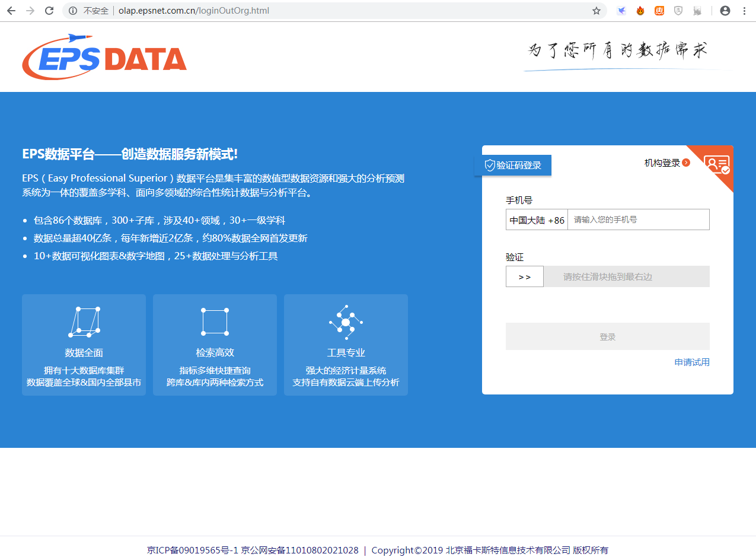The width and height of the screenshot is (756, 557).
Task: Select the 数据全面 network diagram icon
Action: (84, 320)
